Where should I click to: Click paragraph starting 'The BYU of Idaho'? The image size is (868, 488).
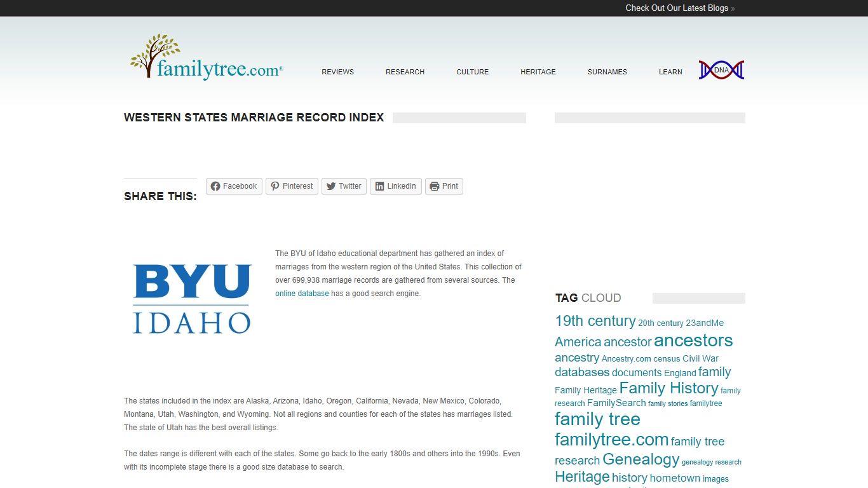pyautogui.click(x=398, y=273)
